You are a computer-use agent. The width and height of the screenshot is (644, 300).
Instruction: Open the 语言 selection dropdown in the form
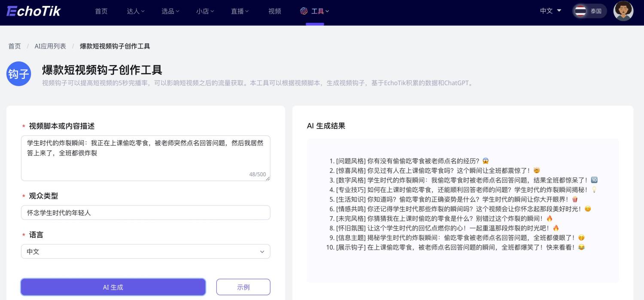pyautogui.click(x=146, y=251)
